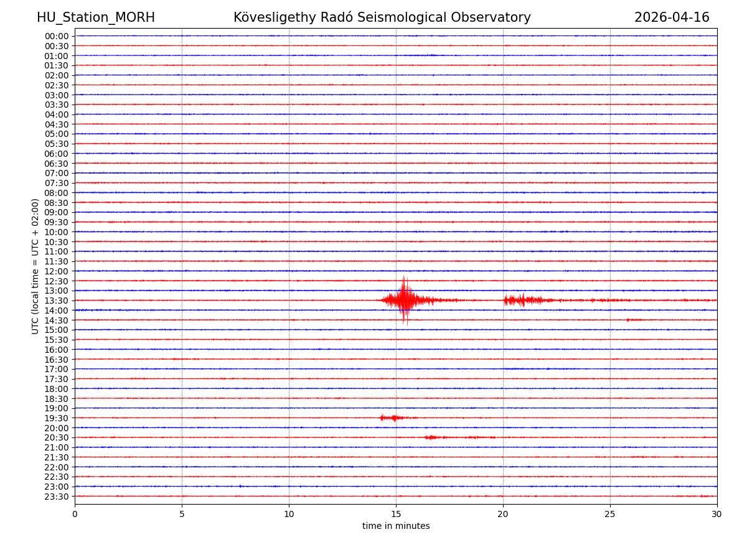Click the 12:00 row label
The image size is (747, 560).
tap(57, 271)
